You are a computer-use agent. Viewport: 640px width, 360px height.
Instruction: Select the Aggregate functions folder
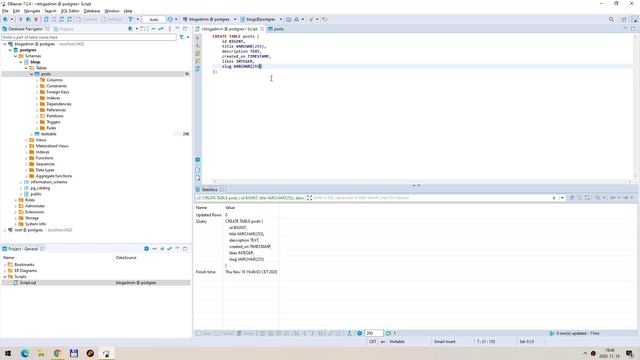click(x=53, y=176)
